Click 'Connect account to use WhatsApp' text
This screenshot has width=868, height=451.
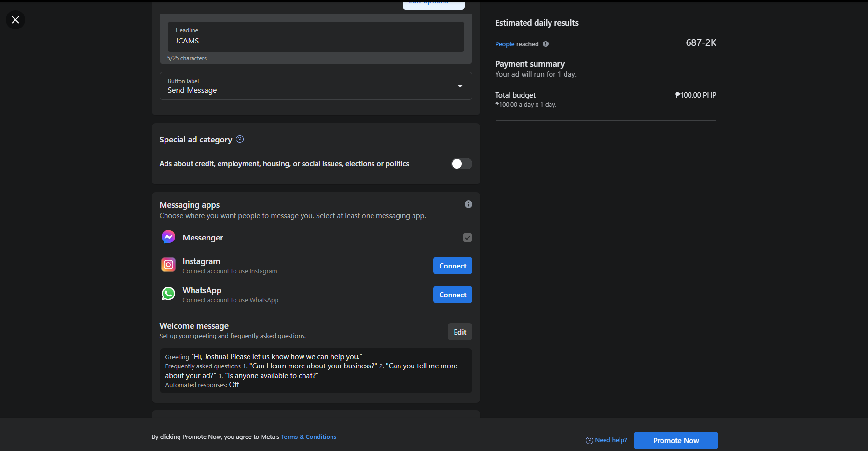coord(231,300)
